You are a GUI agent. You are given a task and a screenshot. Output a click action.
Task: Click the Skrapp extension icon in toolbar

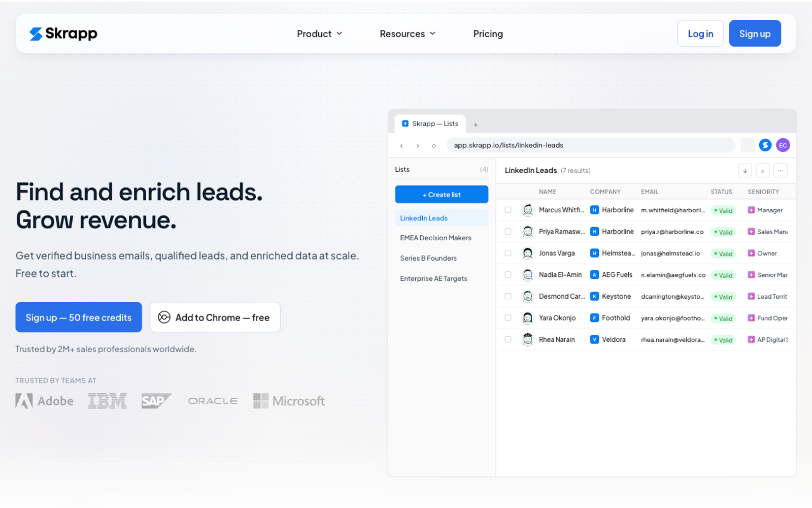click(765, 145)
